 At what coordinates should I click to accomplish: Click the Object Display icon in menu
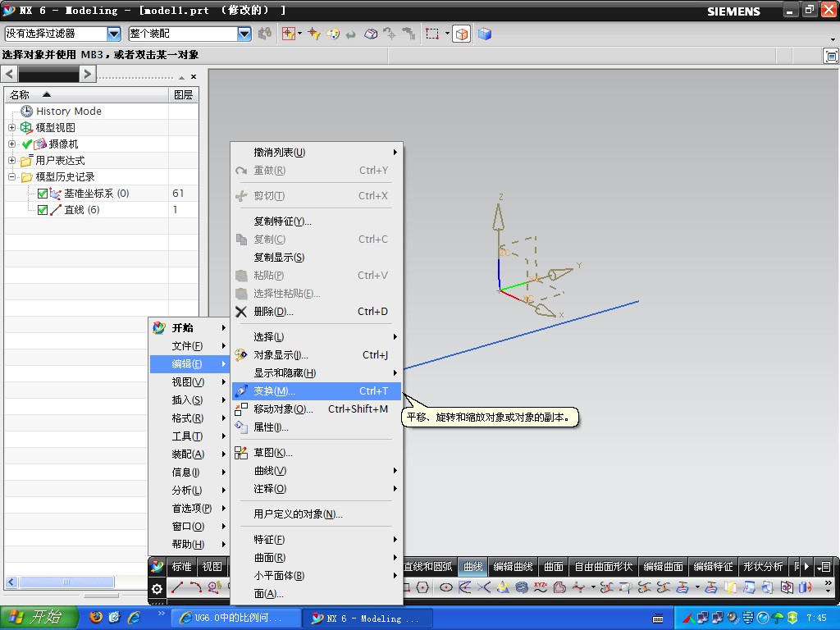pos(241,354)
